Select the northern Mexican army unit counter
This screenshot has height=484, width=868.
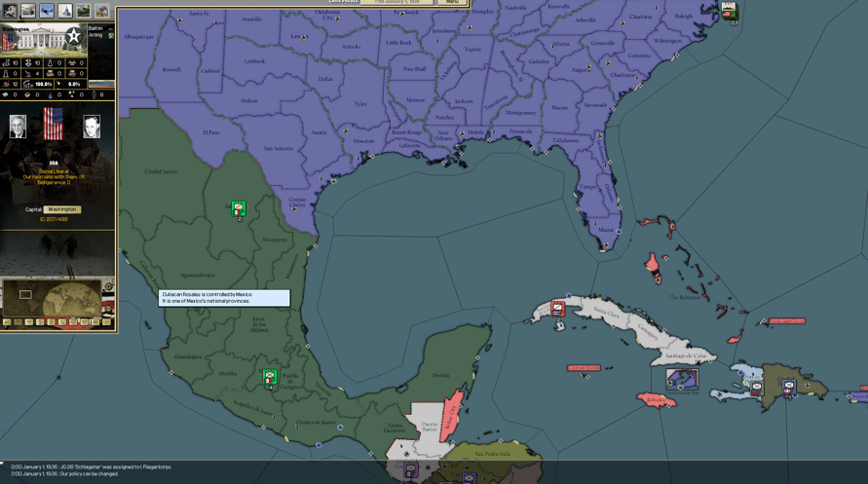(x=239, y=208)
